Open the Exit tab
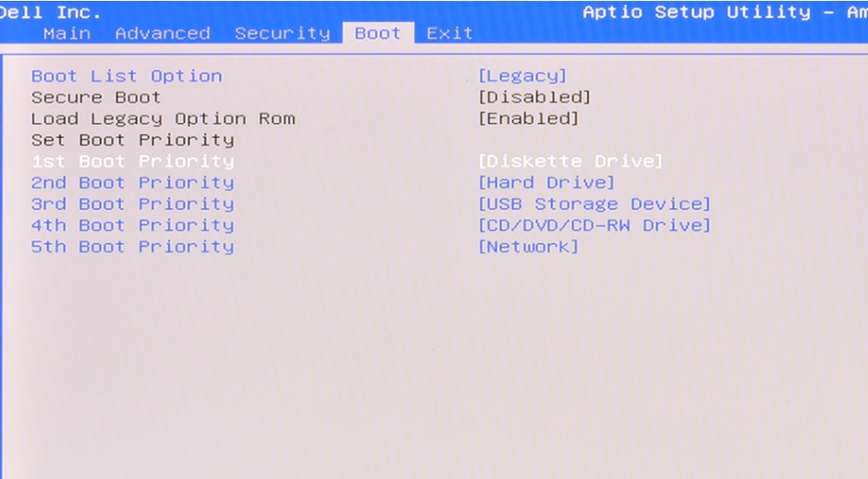 tap(449, 33)
